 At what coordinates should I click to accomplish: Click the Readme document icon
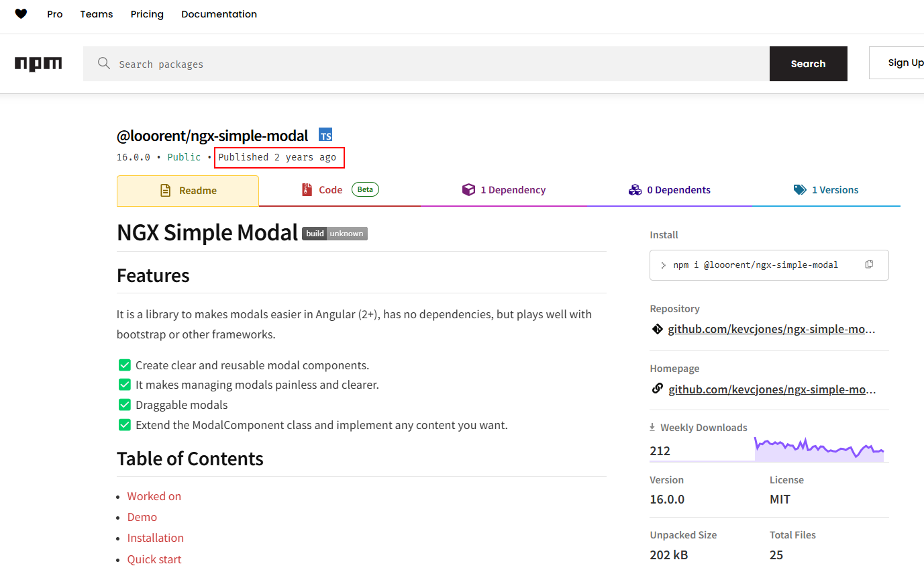coord(166,191)
